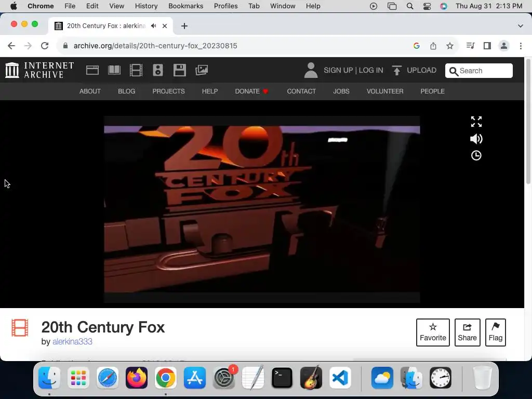The width and height of the screenshot is (532, 399).
Task: Open ABOUT navigation item
Action: 90,91
